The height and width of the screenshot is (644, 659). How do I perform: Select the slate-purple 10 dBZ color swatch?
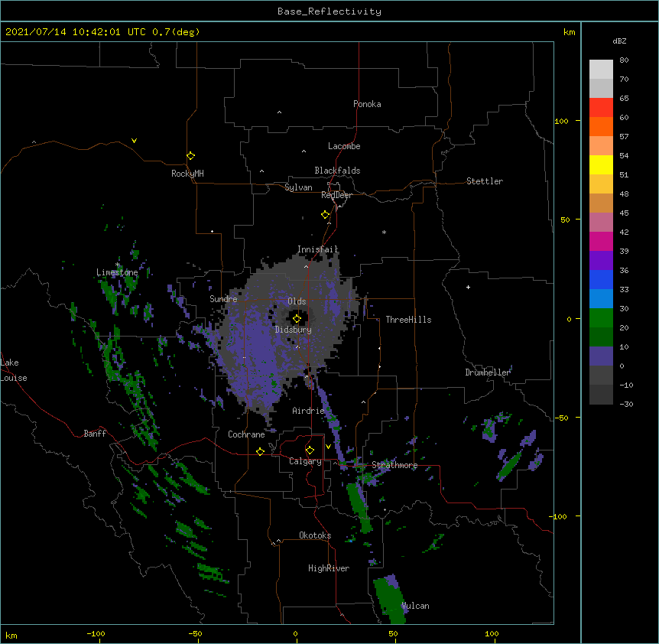click(x=601, y=356)
